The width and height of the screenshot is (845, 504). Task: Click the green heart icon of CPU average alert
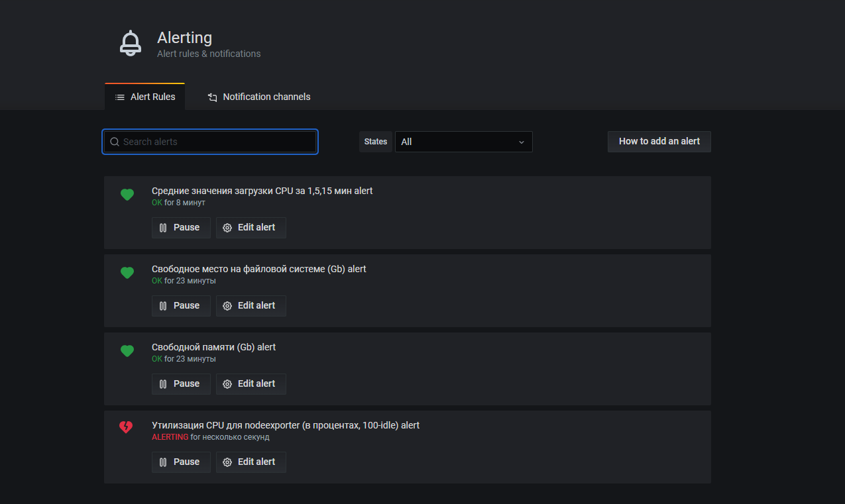127,195
